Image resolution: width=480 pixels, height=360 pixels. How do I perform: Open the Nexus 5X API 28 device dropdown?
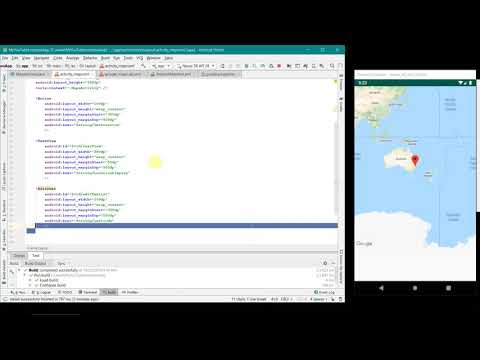click(x=196, y=66)
